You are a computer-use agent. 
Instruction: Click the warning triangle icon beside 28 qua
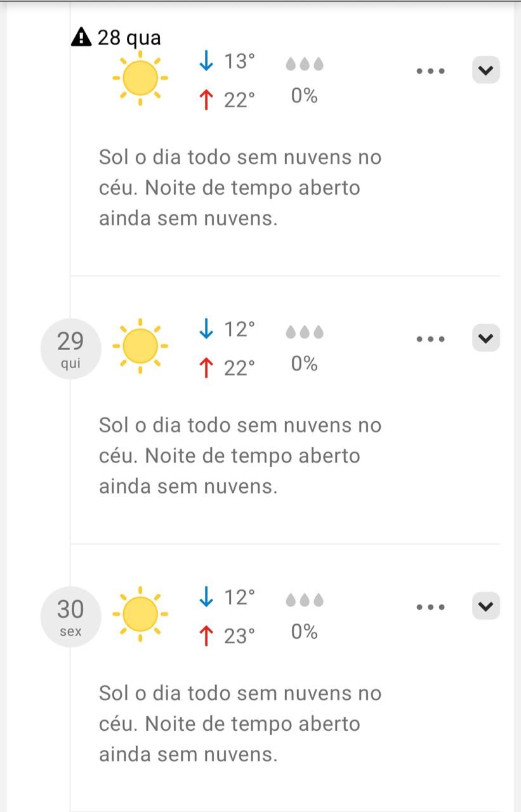tap(81, 38)
